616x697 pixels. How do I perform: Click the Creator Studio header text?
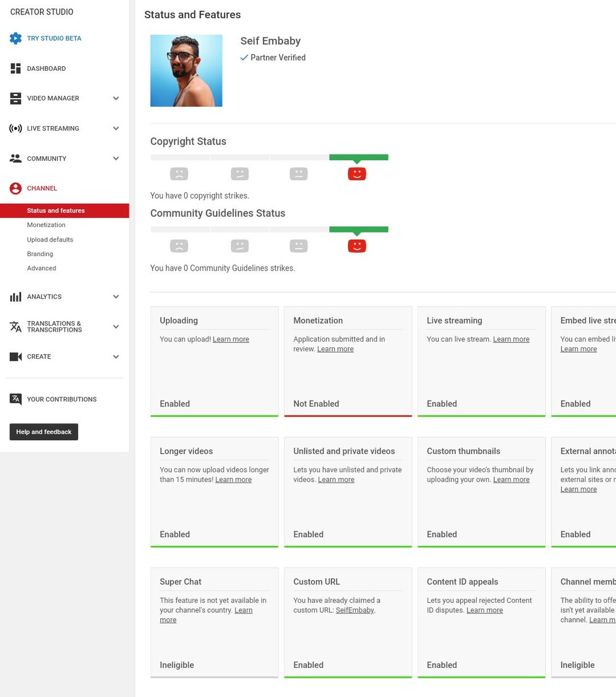42,12
